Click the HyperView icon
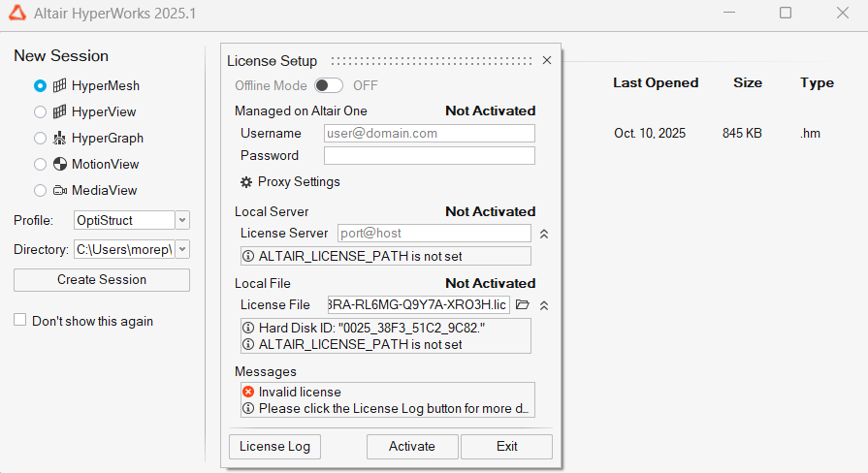 (60, 111)
